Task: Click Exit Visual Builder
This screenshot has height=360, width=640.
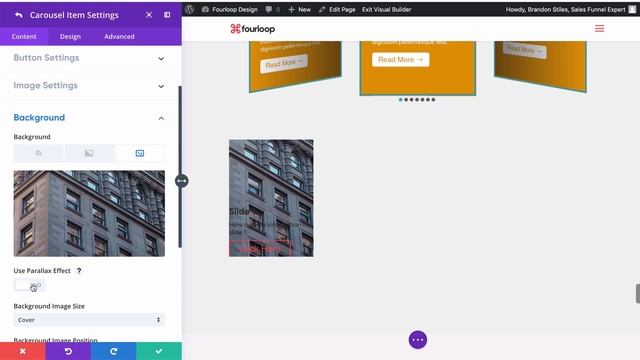Action: tap(387, 9)
